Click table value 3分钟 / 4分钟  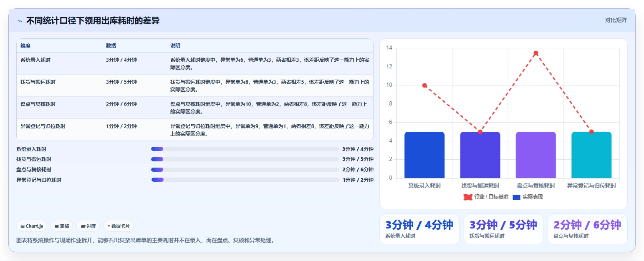point(121,60)
